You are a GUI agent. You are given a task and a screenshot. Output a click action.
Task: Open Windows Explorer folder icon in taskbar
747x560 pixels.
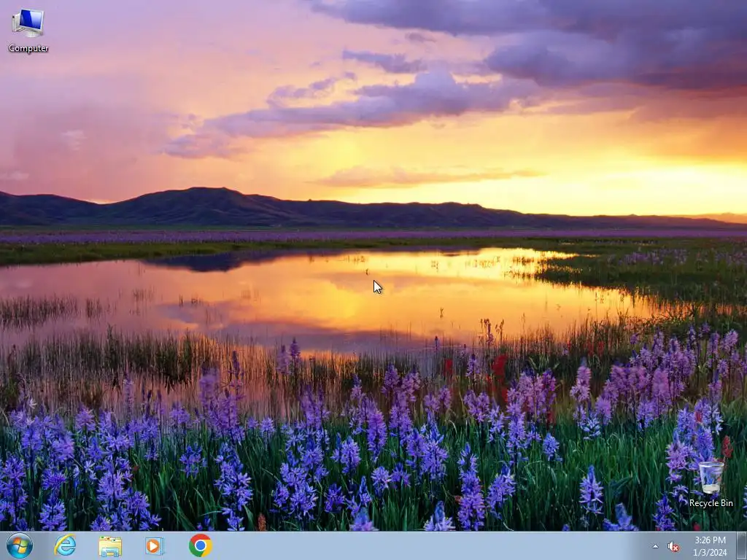(110, 546)
